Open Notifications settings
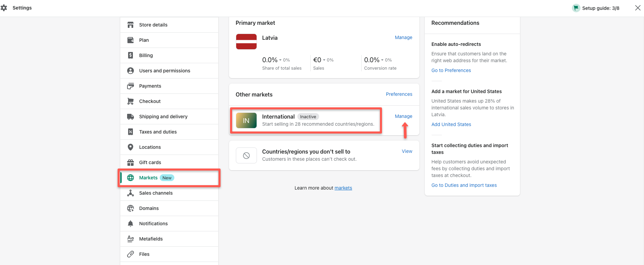This screenshot has width=644, height=265. [x=169, y=224]
